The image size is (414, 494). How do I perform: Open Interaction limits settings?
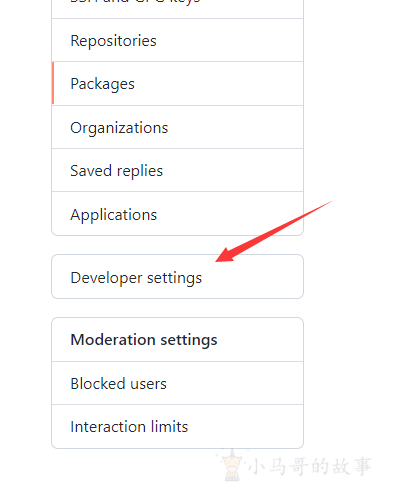point(177,427)
